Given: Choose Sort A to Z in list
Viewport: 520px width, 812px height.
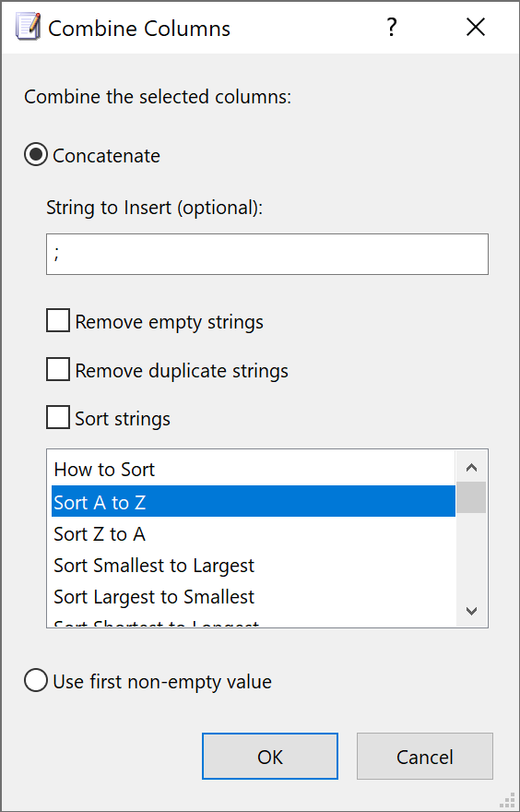Looking at the screenshot, I should (253, 501).
